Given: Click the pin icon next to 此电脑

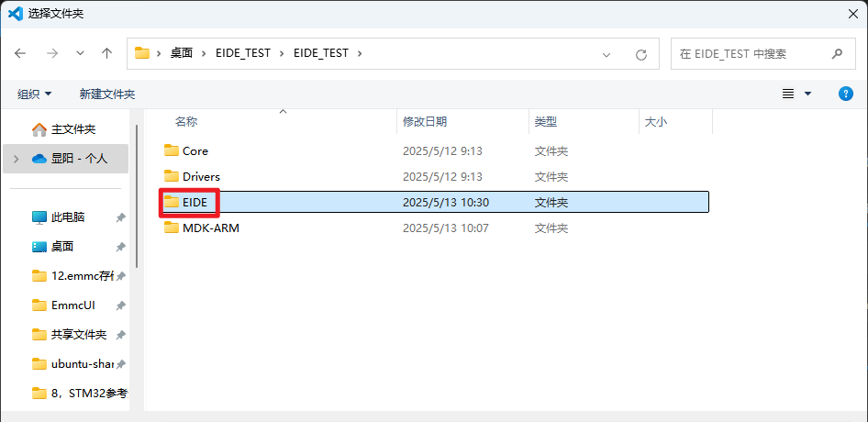Looking at the screenshot, I should pos(121,217).
